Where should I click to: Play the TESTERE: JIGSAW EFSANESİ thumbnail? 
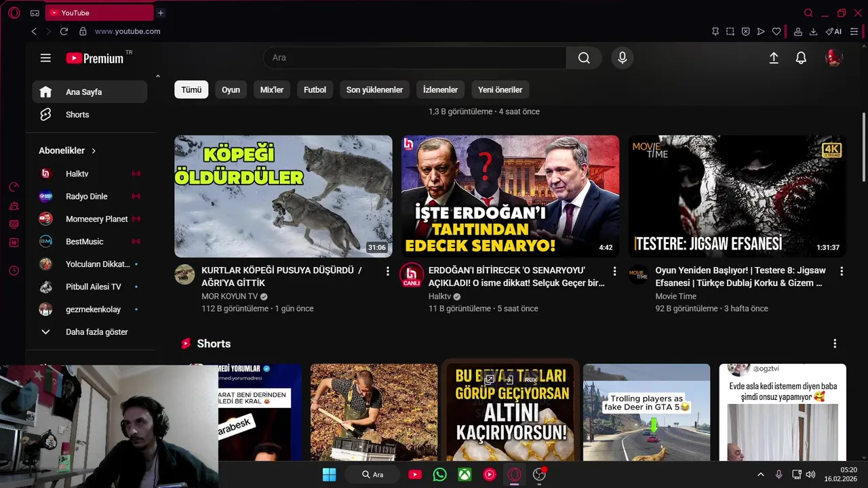pos(737,196)
